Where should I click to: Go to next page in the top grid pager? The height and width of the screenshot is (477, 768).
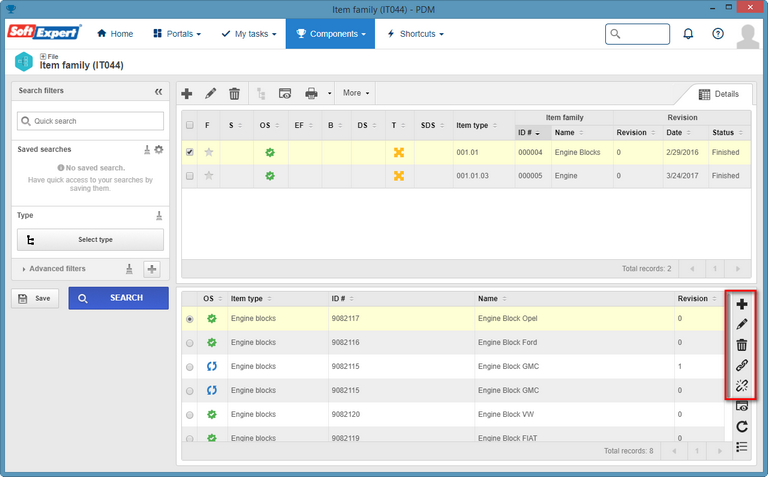point(738,269)
